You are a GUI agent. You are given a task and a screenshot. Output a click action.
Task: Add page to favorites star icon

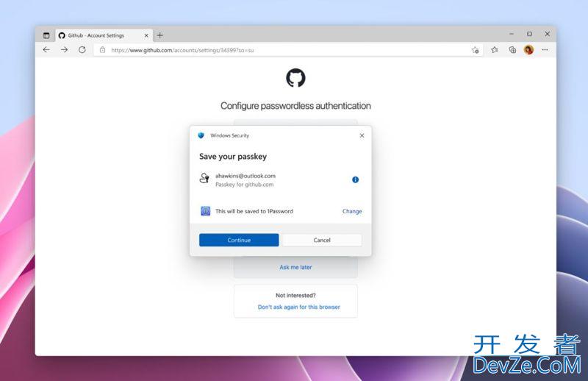coord(475,49)
